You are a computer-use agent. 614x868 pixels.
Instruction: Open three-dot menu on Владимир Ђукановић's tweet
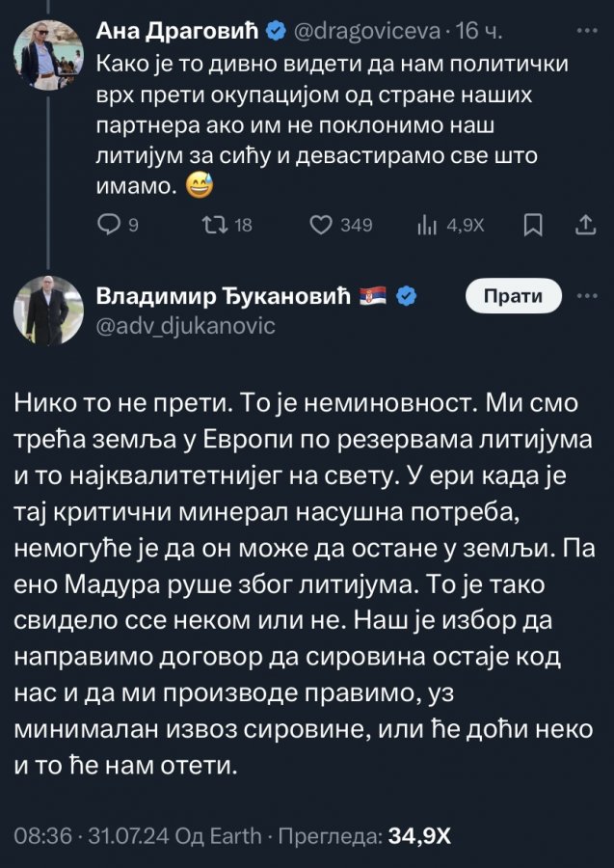click(x=585, y=297)
